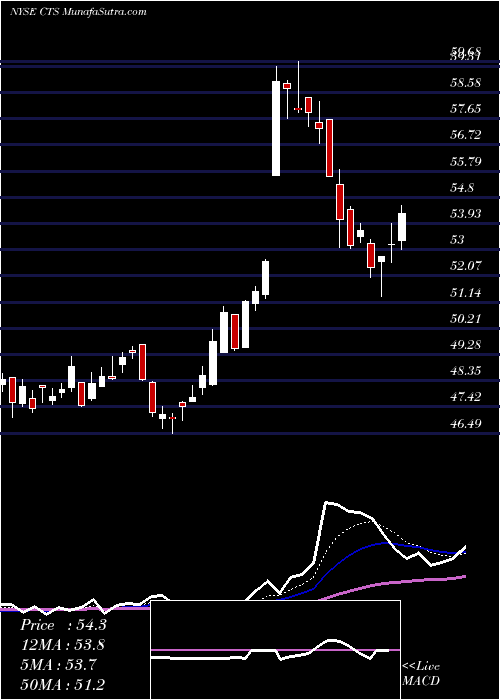Image resolution: width=500 pixels, height=700 pixels.
Task: Click the 52.07 price axis label
Action: 466,266
